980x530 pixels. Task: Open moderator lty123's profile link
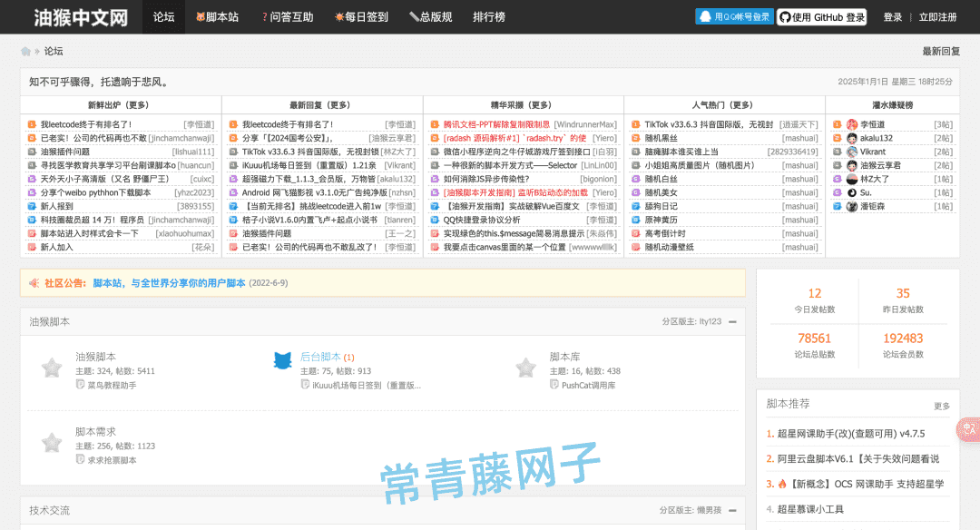click(710, 322)
